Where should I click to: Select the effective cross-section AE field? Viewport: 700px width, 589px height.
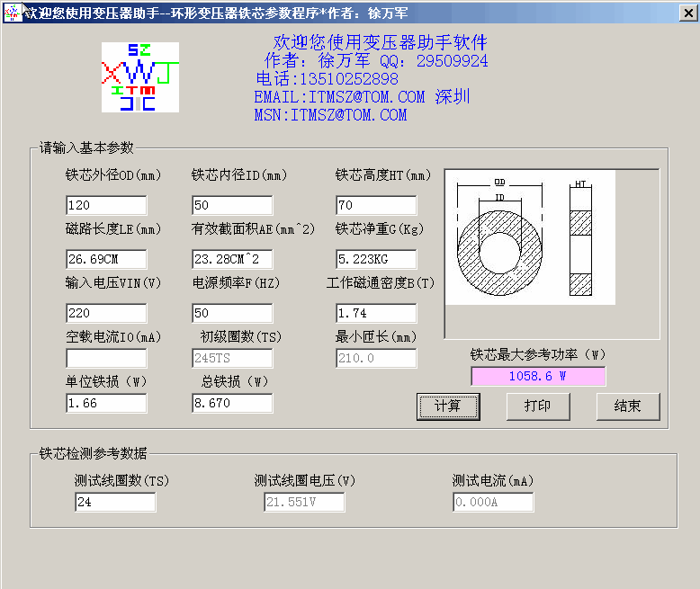[x=231, y=259]
